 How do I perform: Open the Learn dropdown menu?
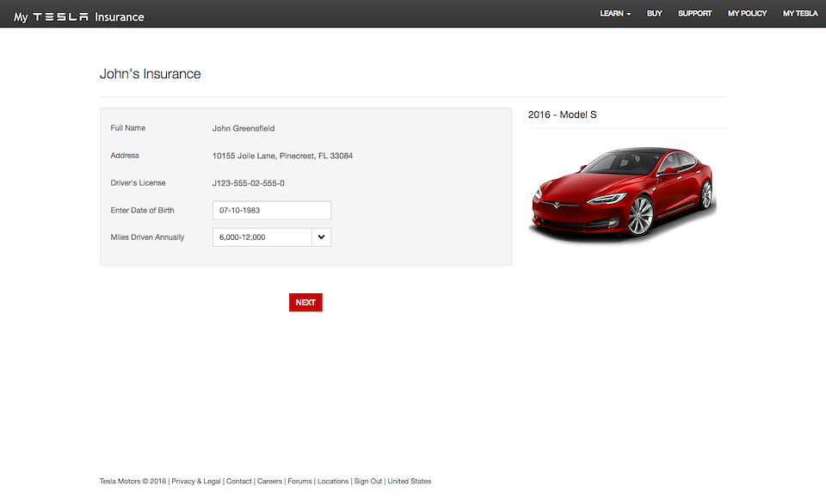pyautogui.click(x=615, y=14)
